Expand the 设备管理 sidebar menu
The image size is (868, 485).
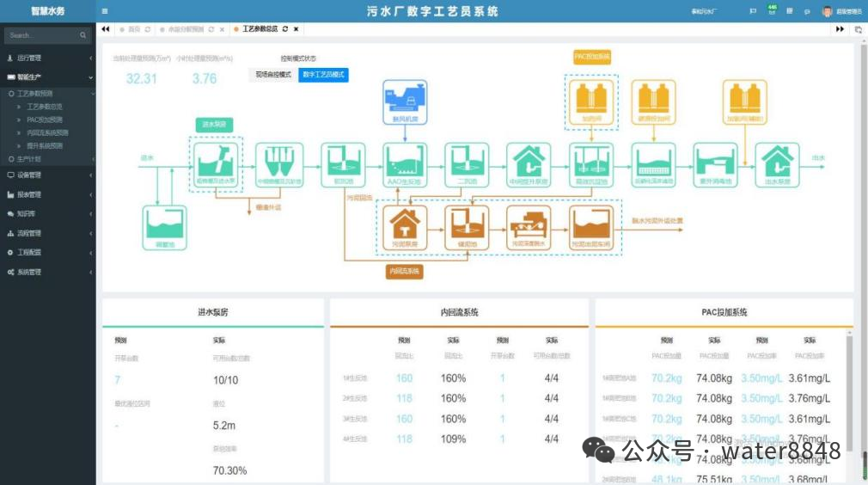[x=48, y=175]
